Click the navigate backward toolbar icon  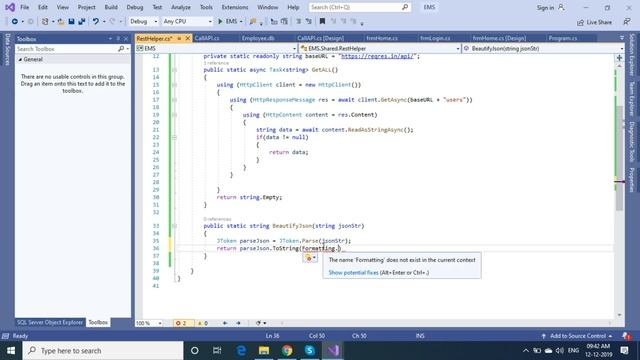15,22
